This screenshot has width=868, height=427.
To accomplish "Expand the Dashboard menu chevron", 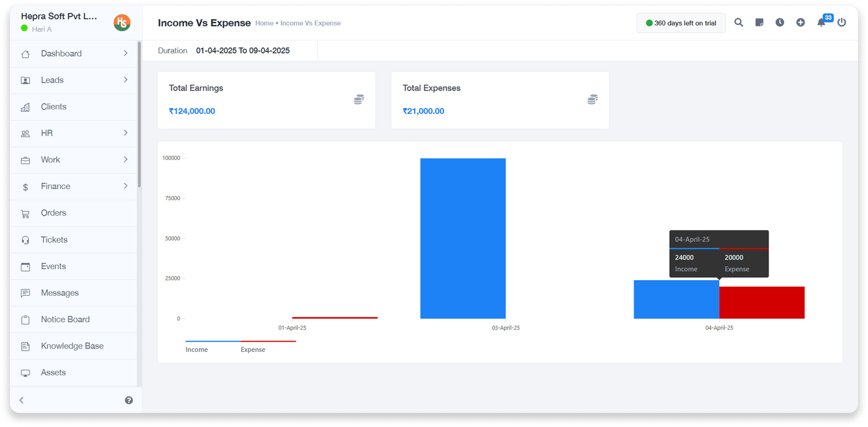I will tap(125, 53).
